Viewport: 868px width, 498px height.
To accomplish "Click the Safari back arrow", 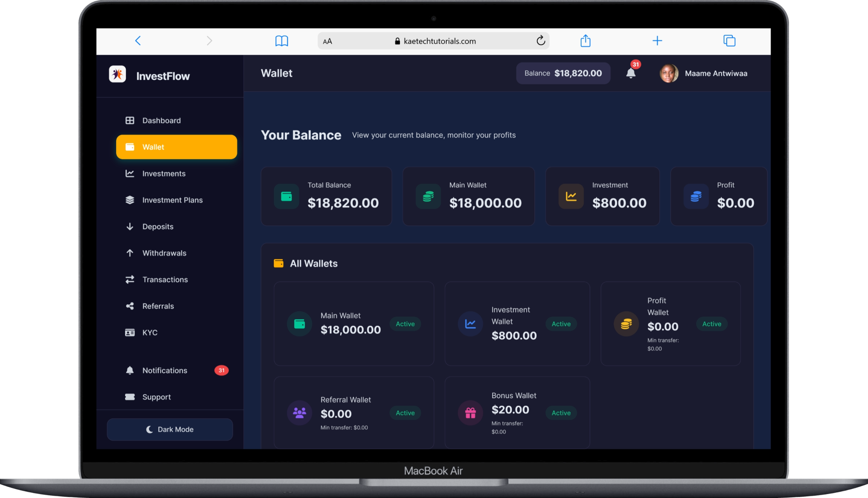I will click(138, 41).
